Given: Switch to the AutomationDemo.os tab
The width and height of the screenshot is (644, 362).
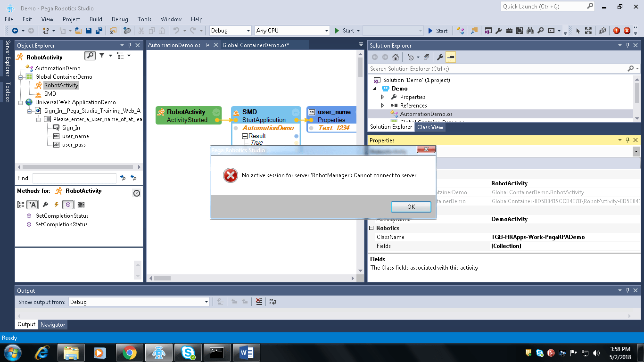Looking at the screenshot, I should 174,45.
